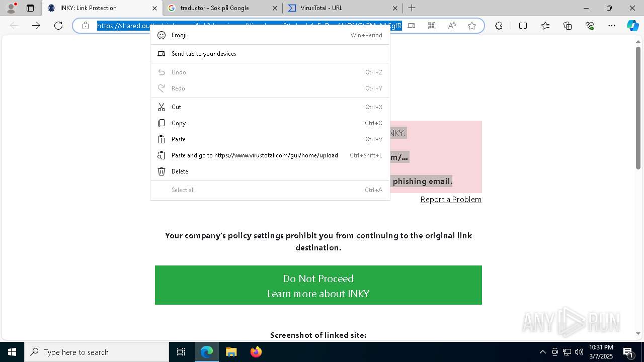This screenshot has height=362, width=644.
Task: Open Firefox from the taskbar
Action: [256, 352]
